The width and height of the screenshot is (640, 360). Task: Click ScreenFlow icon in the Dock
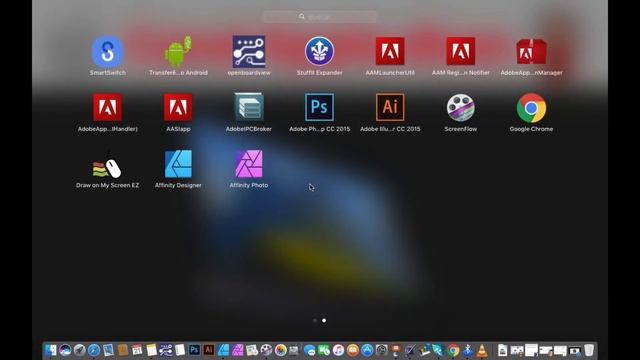(x=266, y=350)
